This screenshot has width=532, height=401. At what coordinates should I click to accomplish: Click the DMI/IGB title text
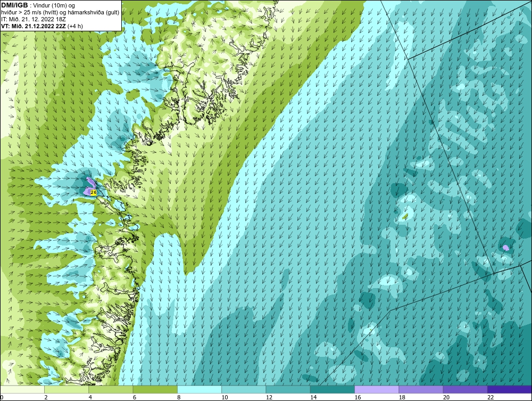pyautogui.click(x=14, y=5)
